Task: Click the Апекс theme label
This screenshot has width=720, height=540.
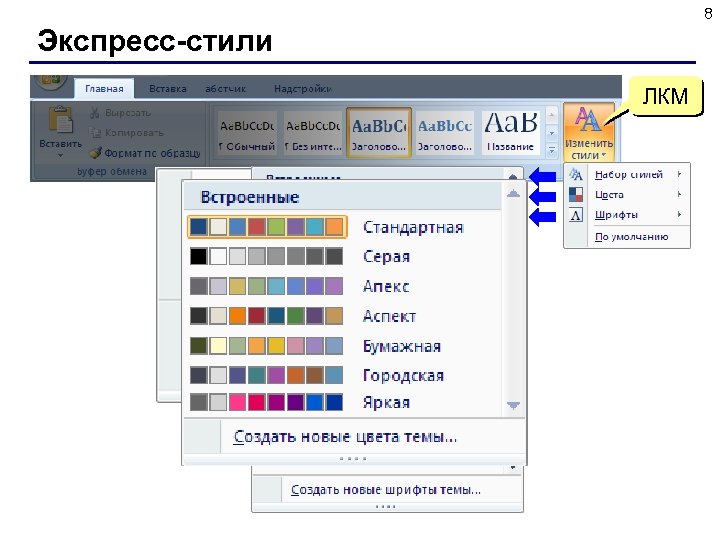Action: click(x=386, y=286)
